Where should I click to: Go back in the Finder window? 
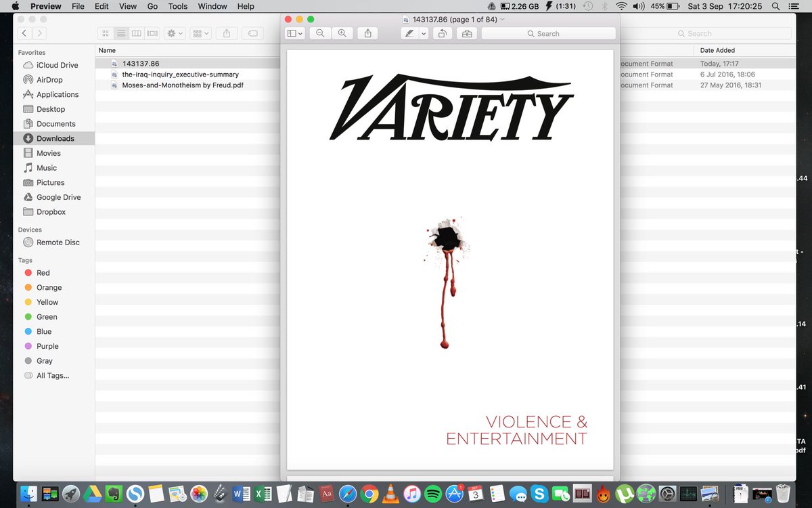25,33
